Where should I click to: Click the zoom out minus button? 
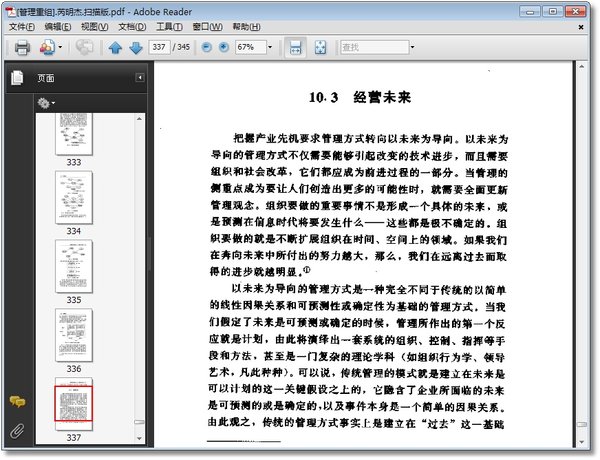pos(206,47)
